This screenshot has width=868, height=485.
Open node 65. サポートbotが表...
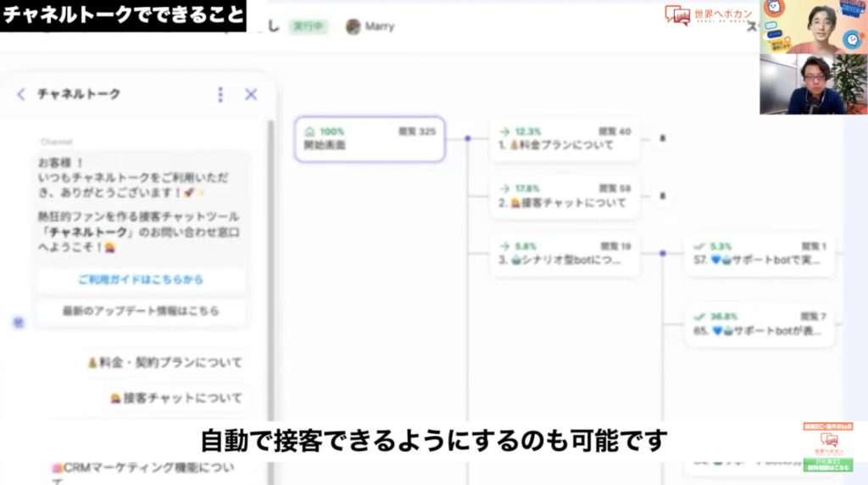pyautogui.click(x=759, y=325)
